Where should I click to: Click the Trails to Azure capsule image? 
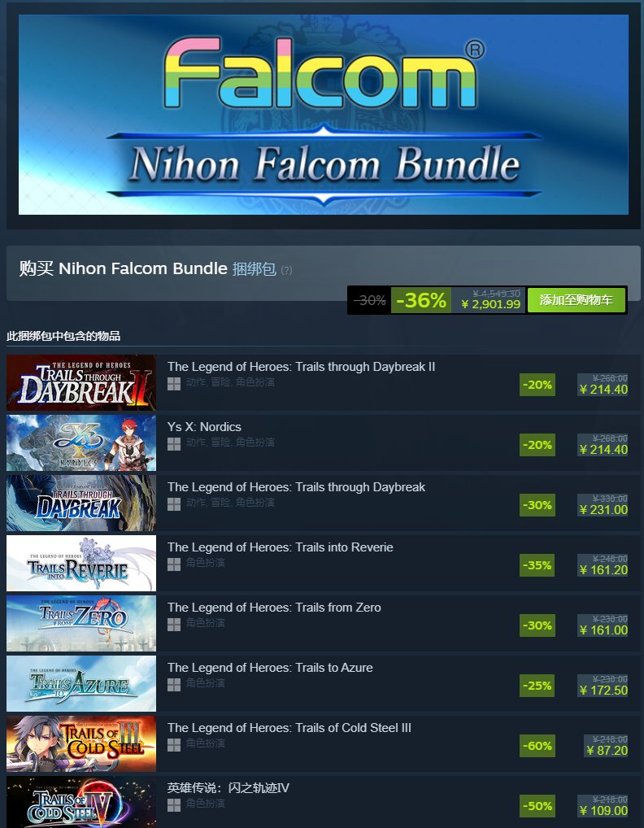(81, 683)
